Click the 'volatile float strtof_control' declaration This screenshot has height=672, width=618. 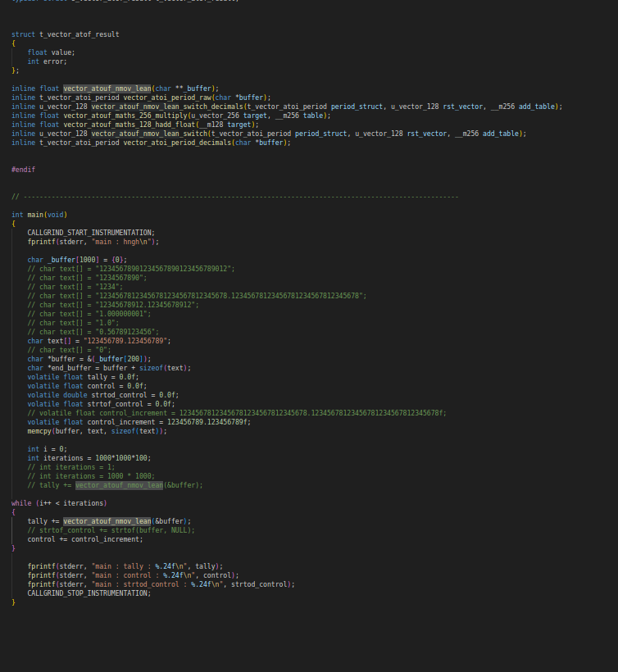[x=101, y=404]
